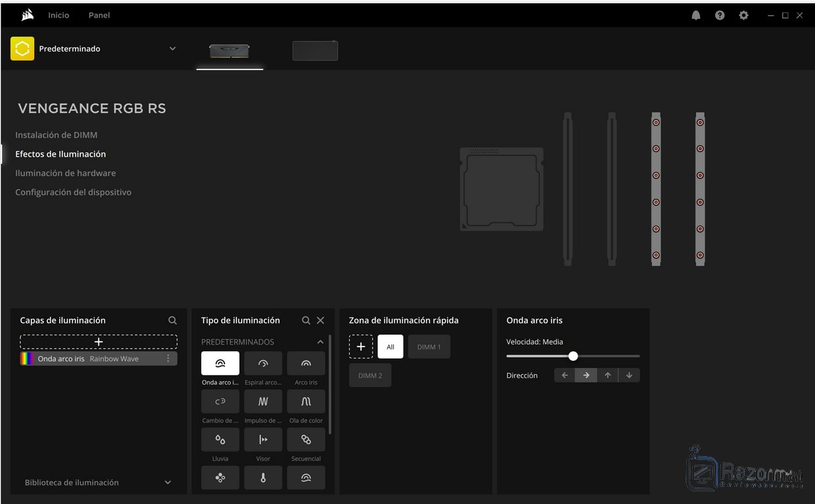The width and height of the screenshot is (815, 504).
Task: Open the help question mark icon
Action: click(720, 15)
